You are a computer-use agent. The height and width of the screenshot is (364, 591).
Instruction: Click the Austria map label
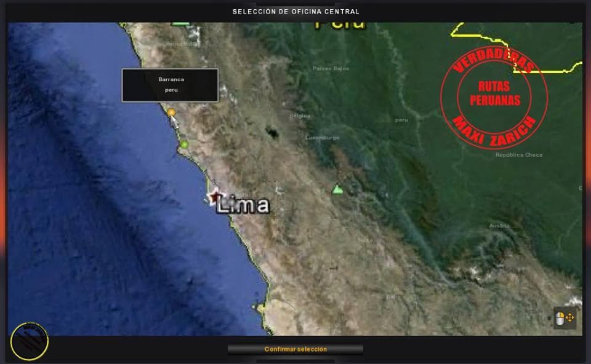tap(499, 226)
